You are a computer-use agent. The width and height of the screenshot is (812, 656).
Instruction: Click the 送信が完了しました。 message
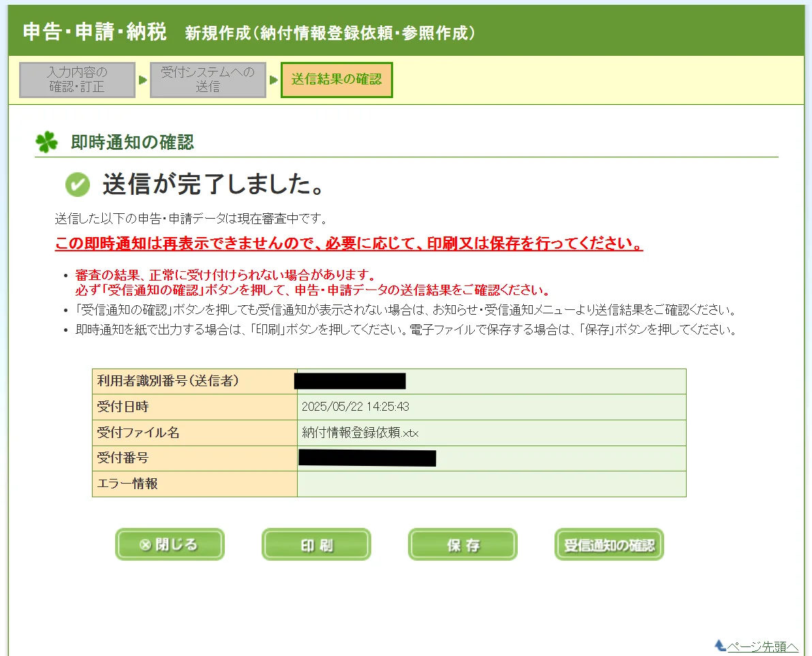pyautogui.click(x=213, y=185)
